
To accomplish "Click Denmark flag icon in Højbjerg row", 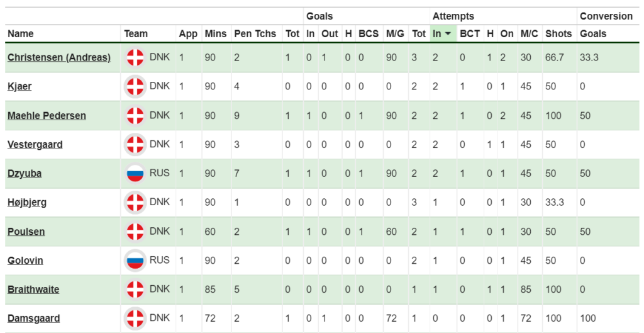I will [x=135, y=203].
